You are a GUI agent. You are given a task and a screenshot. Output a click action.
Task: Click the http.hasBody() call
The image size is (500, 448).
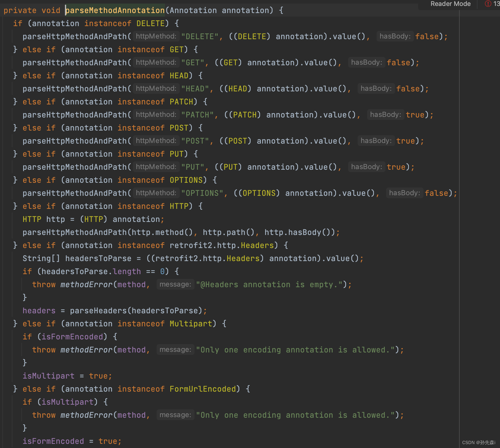coord(298,232)
